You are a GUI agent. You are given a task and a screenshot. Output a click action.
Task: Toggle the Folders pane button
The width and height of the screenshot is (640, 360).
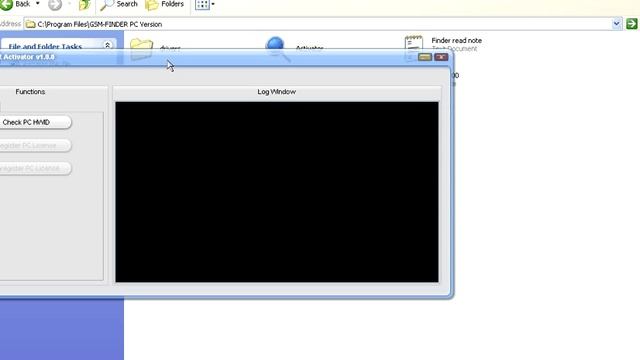tap(164, 4)
